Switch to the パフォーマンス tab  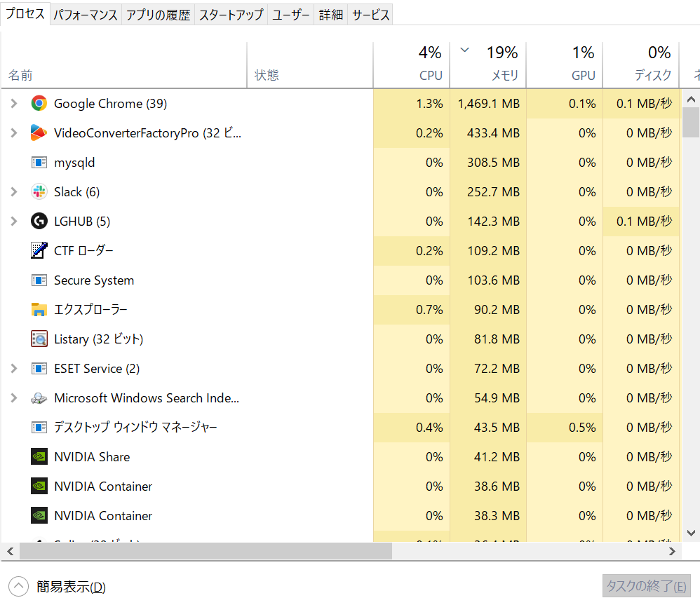coord(86,15)
